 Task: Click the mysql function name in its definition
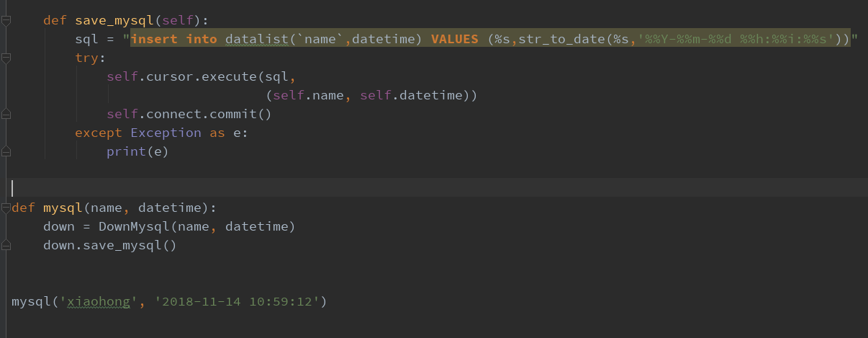[63, 208]
